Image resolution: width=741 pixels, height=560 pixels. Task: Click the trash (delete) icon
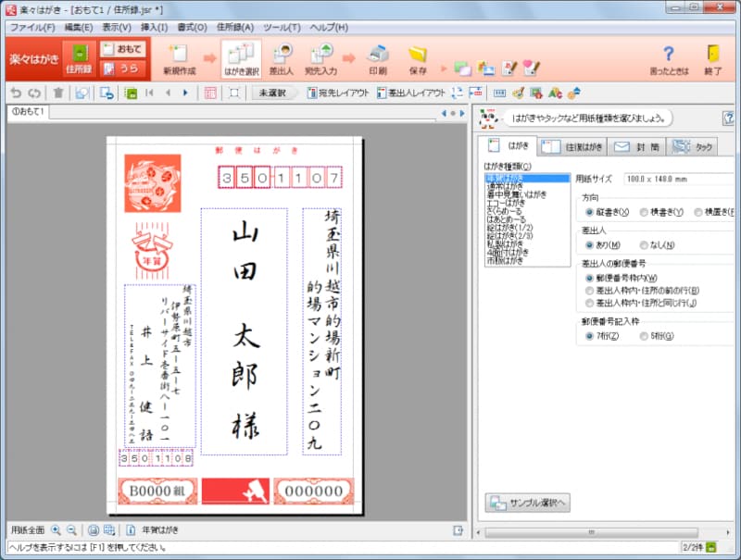[x=58, y=93]
